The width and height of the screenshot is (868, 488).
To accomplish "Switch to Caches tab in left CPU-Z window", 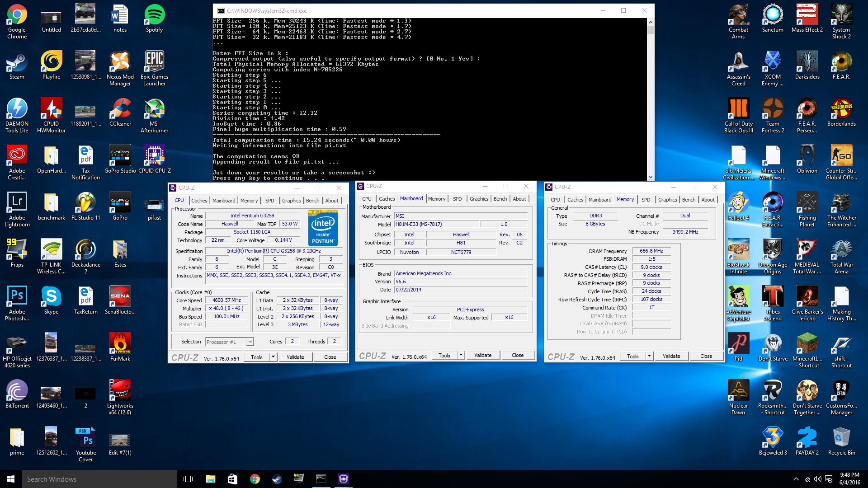I will pyautogui.click(x=199, y=201).
